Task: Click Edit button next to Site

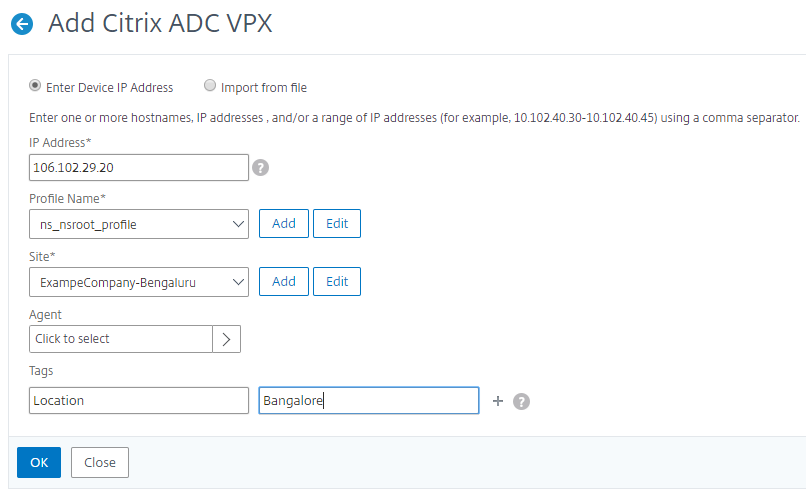Action: click(x=337, y=282)
